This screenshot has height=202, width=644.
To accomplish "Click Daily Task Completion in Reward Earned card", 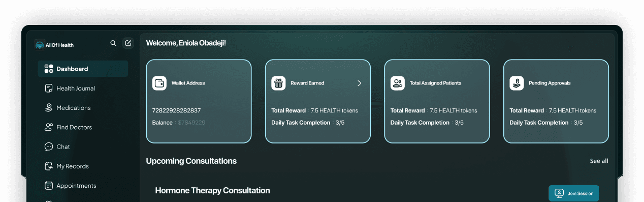I will [301, 123].
